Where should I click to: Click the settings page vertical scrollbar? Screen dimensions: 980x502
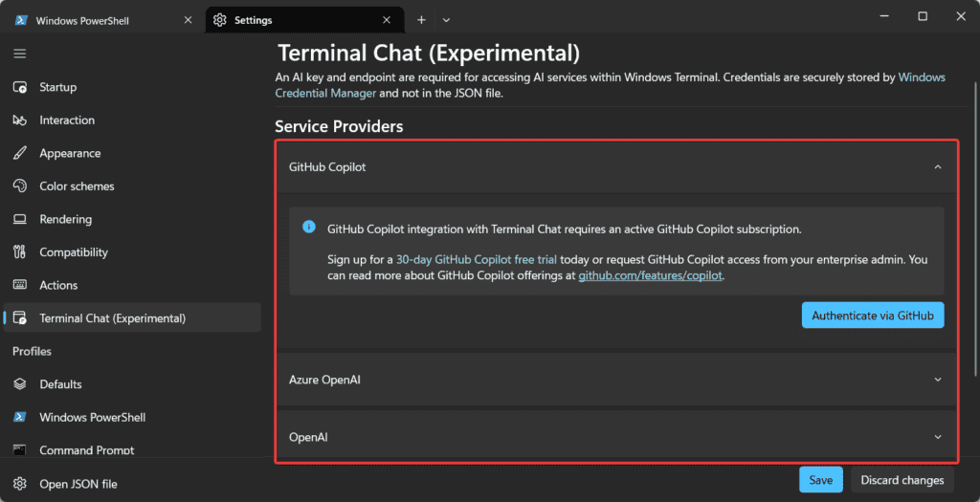[975, 229]
